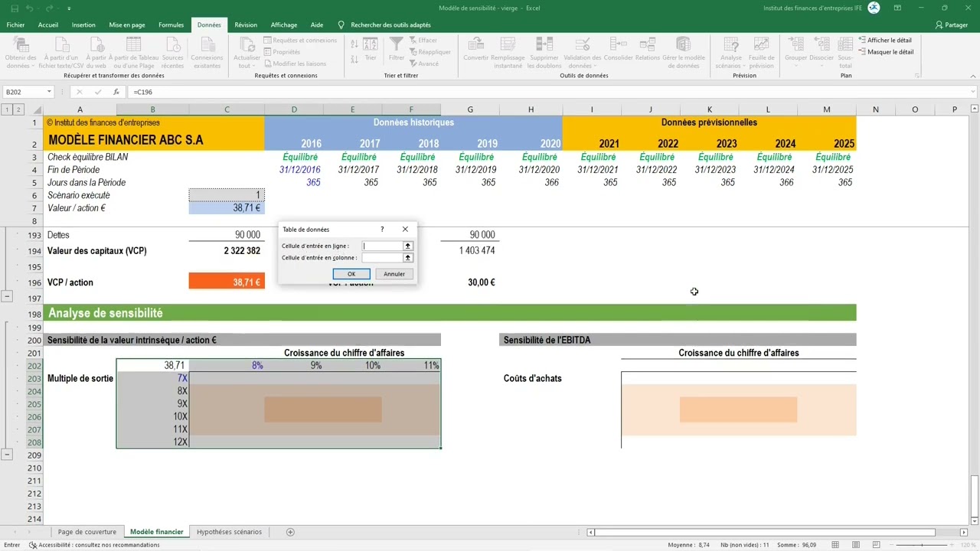Click OK in Table de données dialog
The image size is (980, 551).
351,274
